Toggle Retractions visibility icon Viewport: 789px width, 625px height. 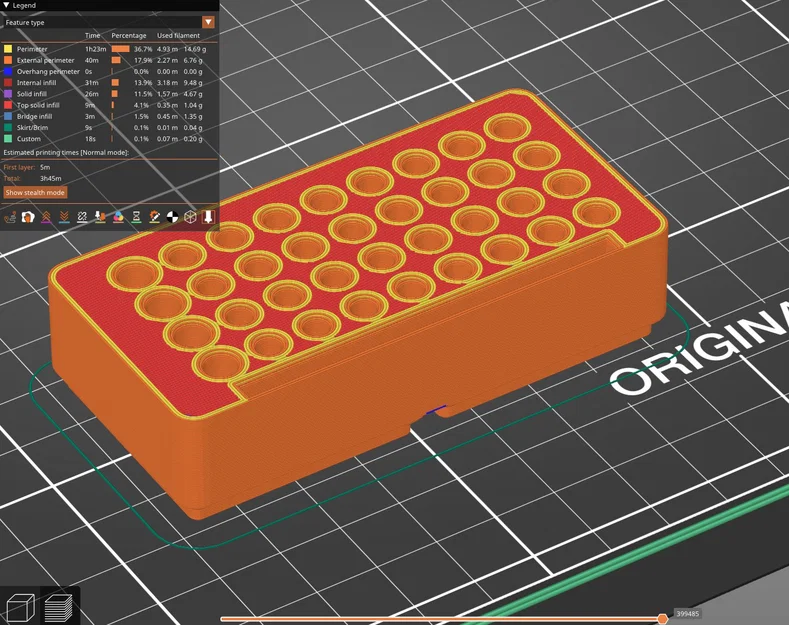46,217
